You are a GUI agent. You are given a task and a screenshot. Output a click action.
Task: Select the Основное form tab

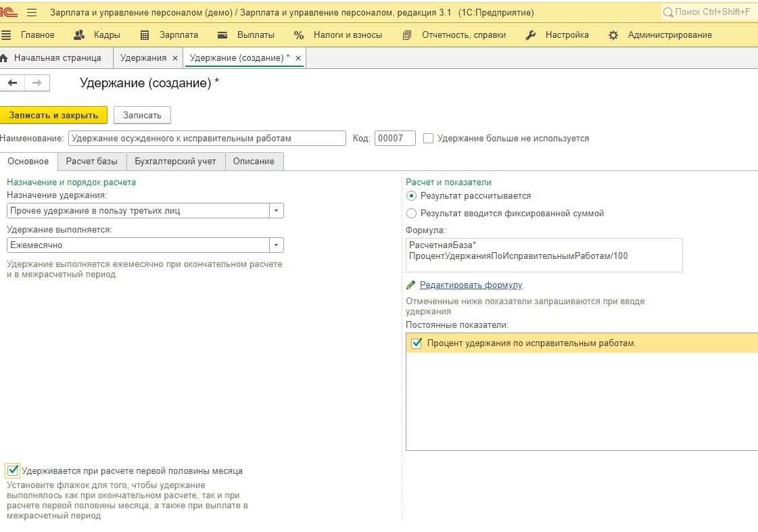pos(28,162)
